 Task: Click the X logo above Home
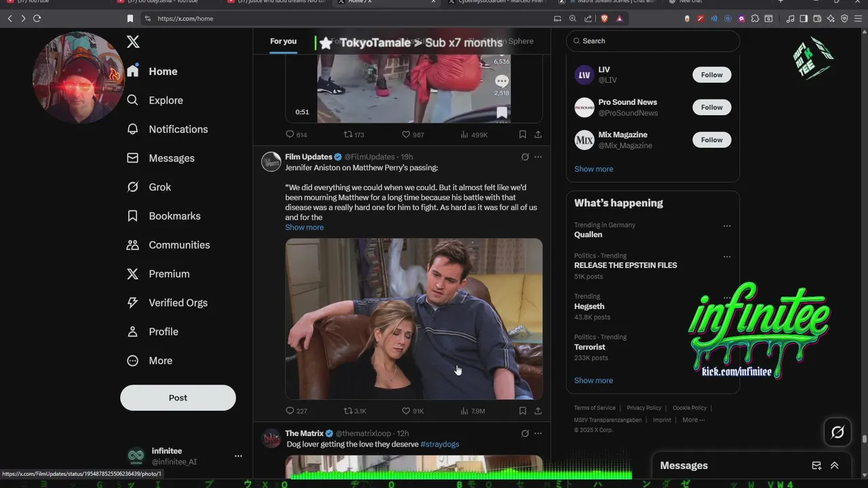[133, 41]
